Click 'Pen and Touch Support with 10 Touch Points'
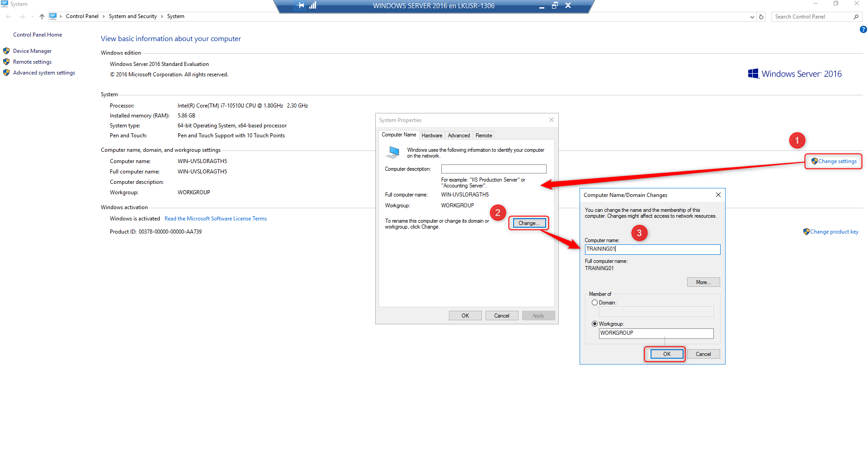The height and width of the screenshot is (468, 868). point(231,136)
